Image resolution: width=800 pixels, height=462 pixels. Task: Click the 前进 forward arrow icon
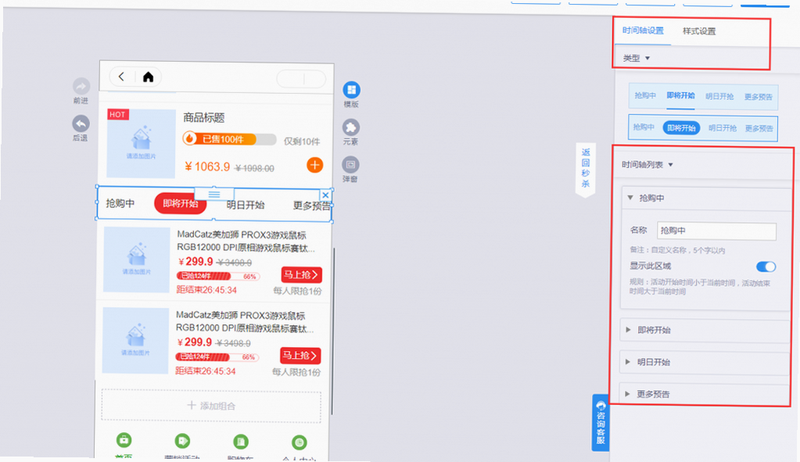coord(81,86)
